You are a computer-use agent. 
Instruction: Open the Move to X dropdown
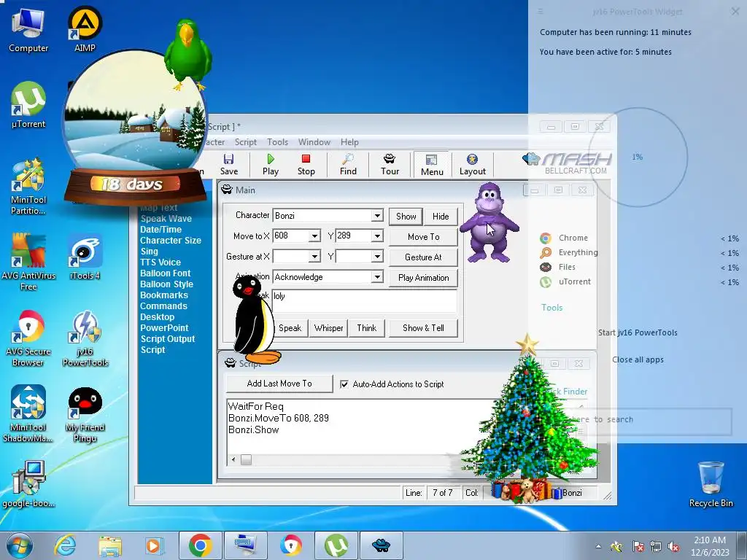314,236
